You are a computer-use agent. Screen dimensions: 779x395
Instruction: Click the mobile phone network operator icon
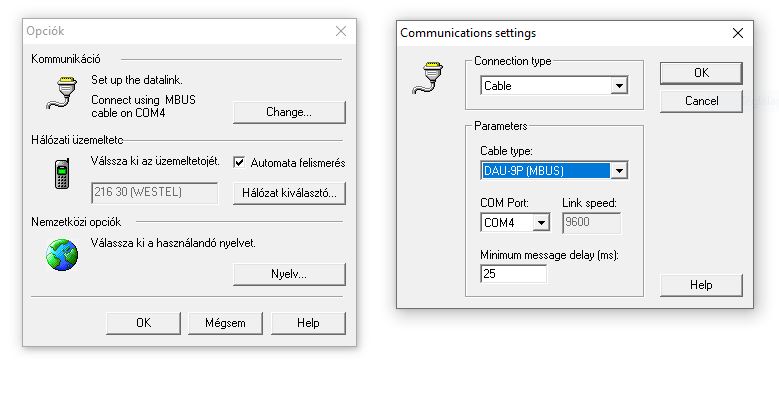pos(62,174)
